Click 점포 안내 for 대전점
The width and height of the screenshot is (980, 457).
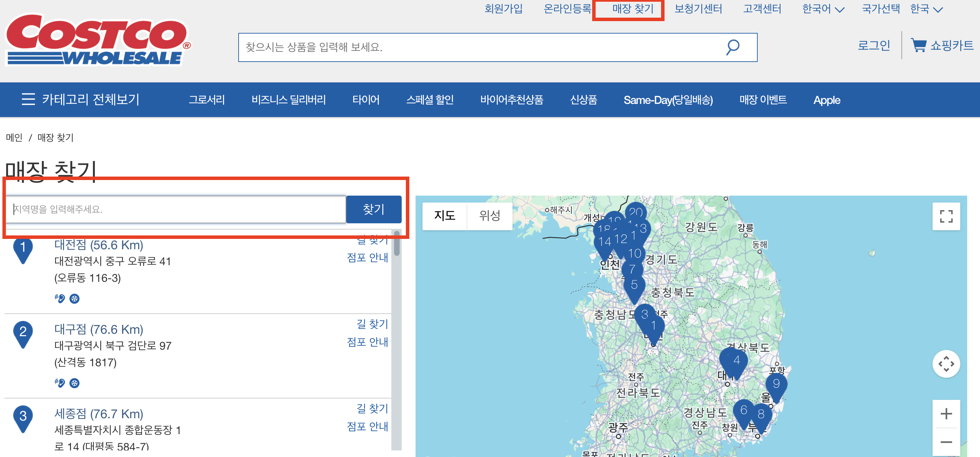click(367, 257)
